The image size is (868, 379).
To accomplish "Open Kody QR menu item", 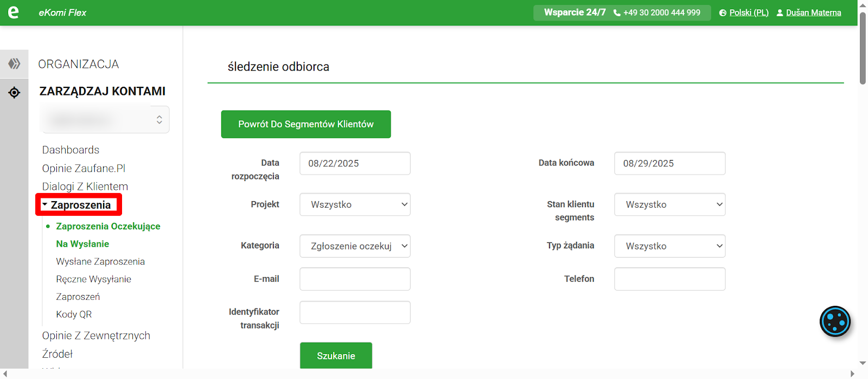I will click(x=74, y=314).
